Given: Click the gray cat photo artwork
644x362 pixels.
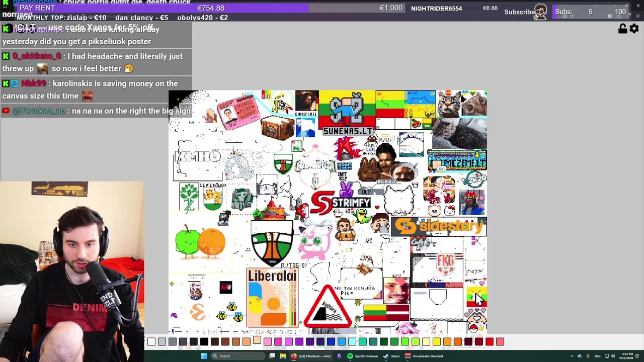Looking at the screenshot, I should coord(459,133).
